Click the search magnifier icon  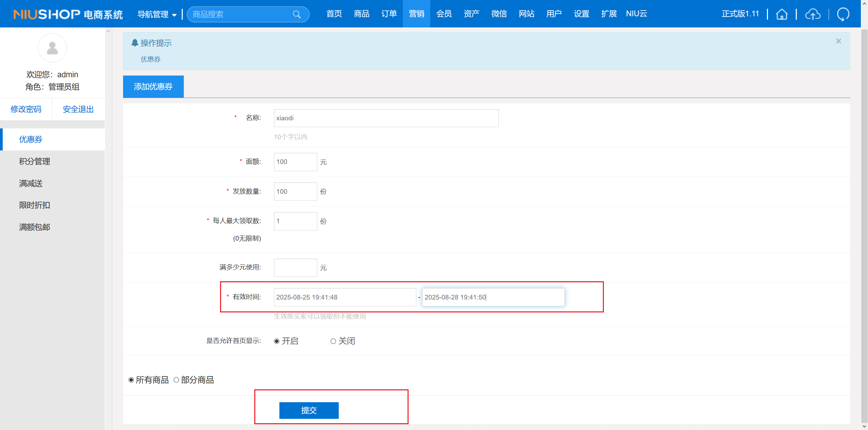(x=297, y=14)
